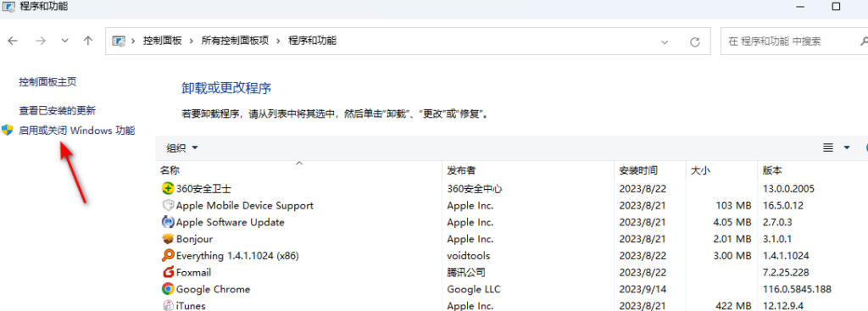Sort by 版本 column header
Viewport: 868px width, 311px height.
812,170
